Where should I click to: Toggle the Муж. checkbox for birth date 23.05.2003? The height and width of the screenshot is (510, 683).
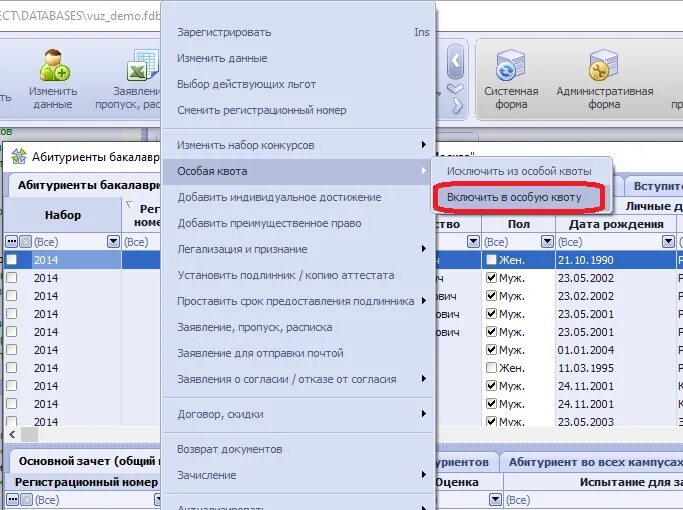point(491,421)
